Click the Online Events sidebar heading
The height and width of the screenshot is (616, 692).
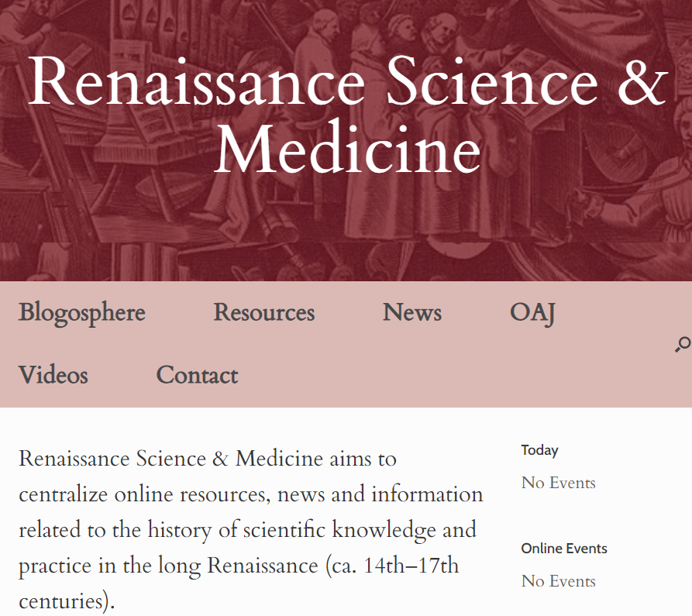click(564, 549)
